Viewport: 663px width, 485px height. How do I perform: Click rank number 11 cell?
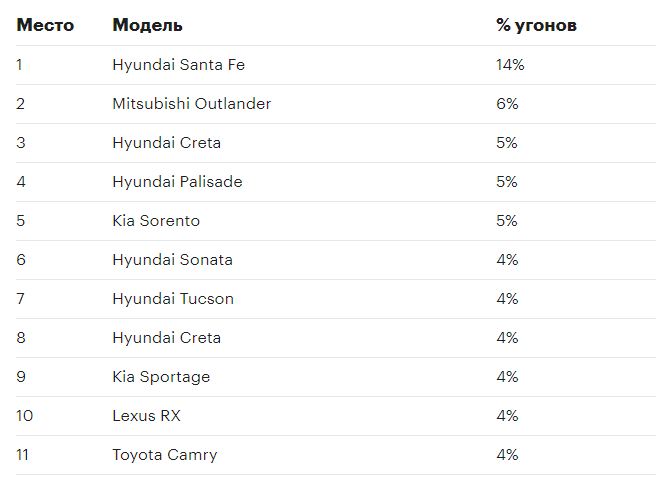(22, 455)
